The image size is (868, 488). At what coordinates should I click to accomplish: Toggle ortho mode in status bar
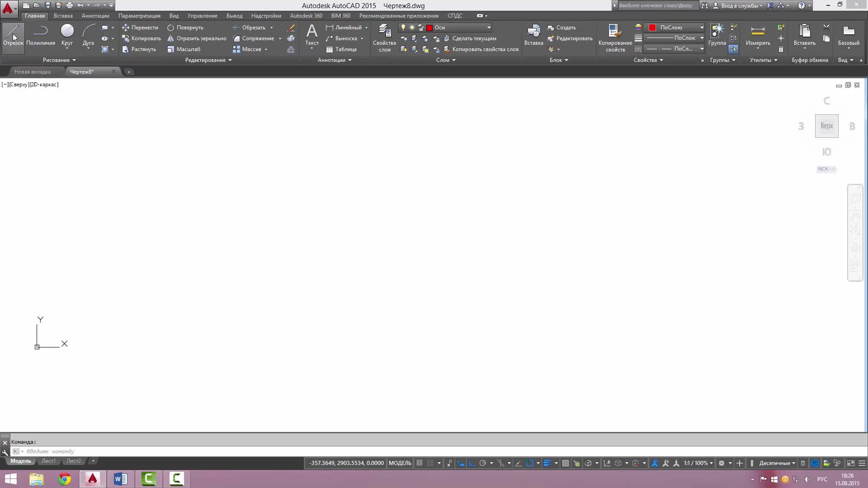coord(472,463)
